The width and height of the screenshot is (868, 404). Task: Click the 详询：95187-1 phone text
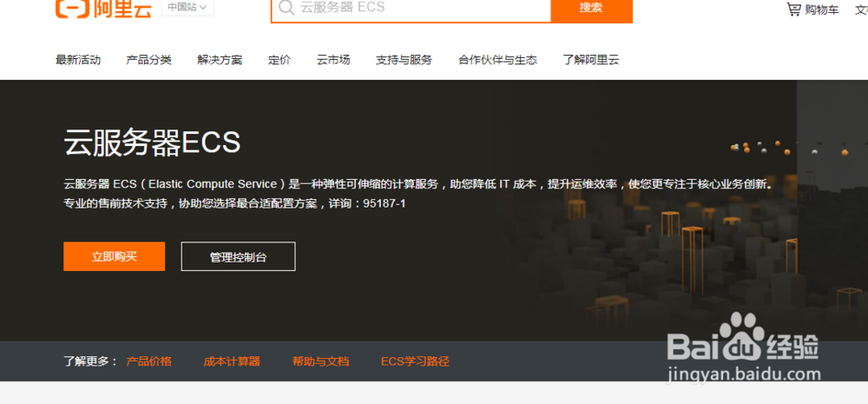tap(367, 203)
